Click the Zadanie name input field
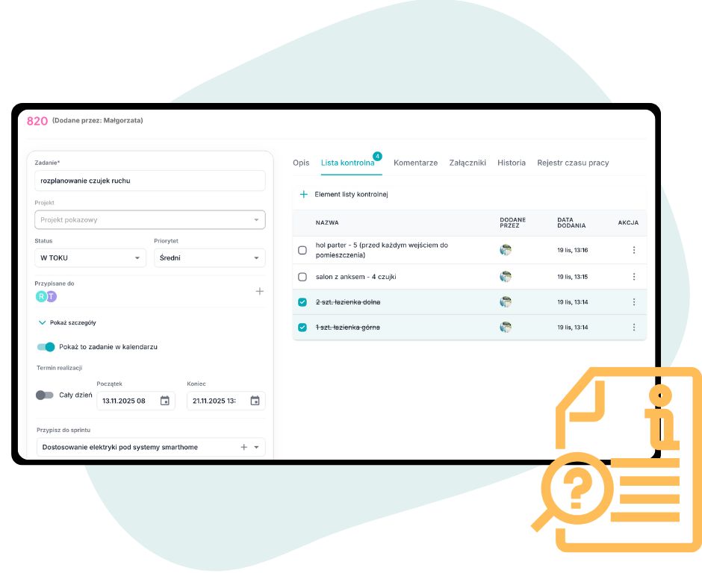Screen dimensions: 702x588 pyautogui.click(x=149, y=181)
